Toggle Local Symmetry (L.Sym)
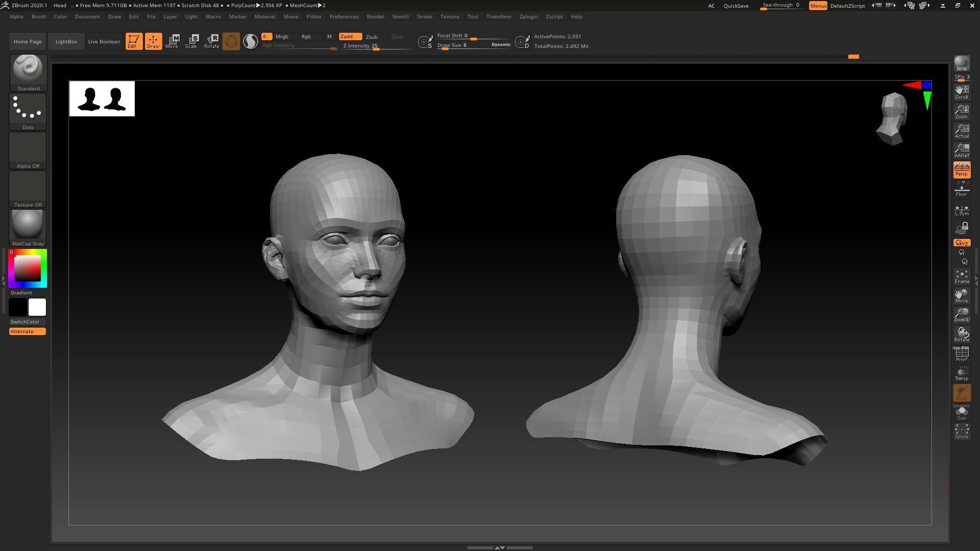Image resolution: width=980 pixels, height=551 pixels. (962, 209)
